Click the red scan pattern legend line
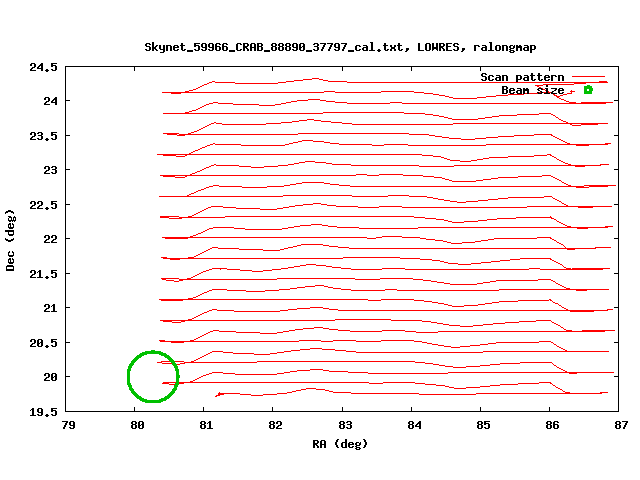 [x=588, y=76]
